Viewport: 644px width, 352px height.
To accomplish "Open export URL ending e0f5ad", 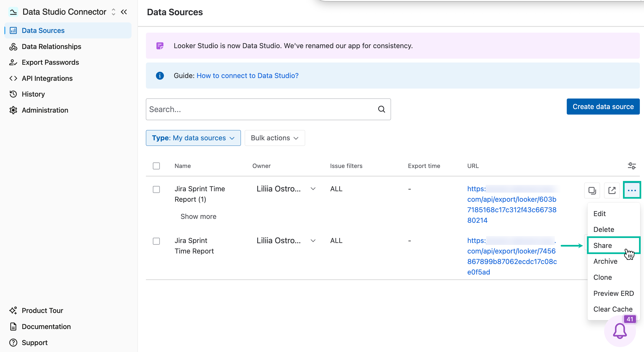I will (512, 256).
